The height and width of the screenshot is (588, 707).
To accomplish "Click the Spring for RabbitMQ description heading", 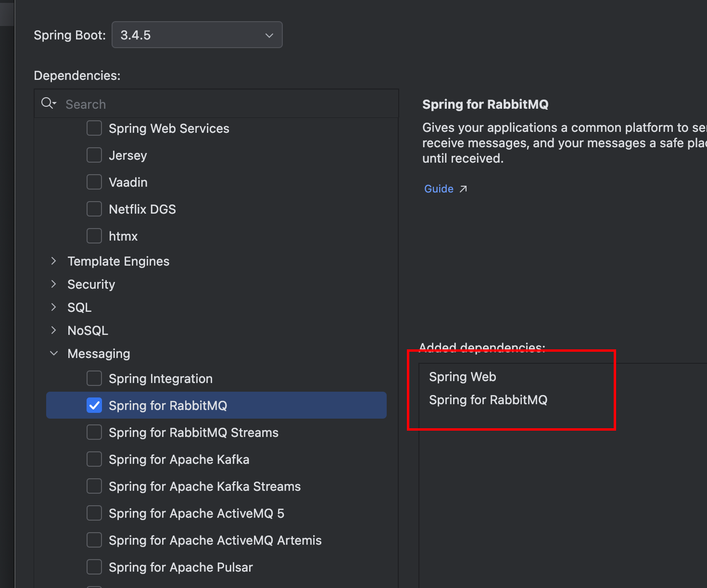I will coord(485,104).
